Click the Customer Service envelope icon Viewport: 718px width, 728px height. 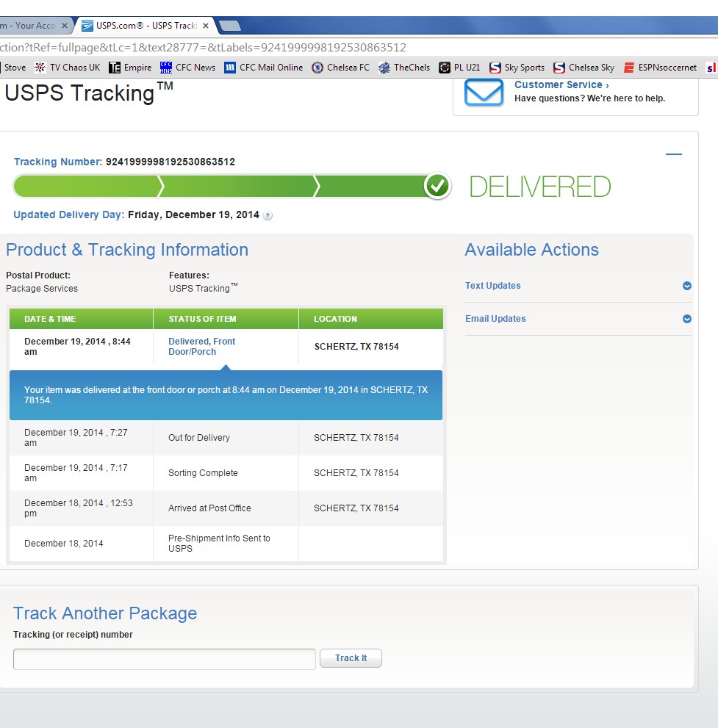[x=484, y=93]
